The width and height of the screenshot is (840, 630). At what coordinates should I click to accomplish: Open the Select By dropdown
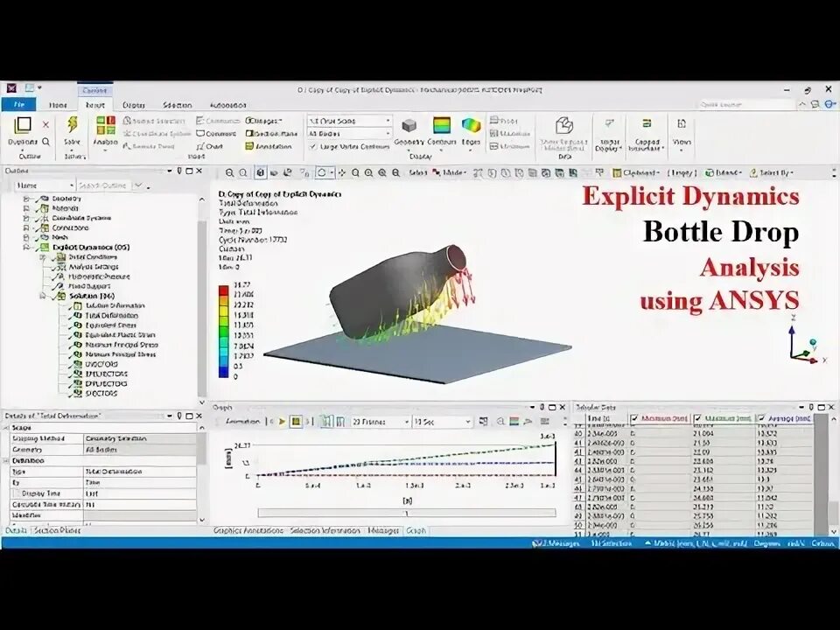pyautogui.click(x=772, y=173)
